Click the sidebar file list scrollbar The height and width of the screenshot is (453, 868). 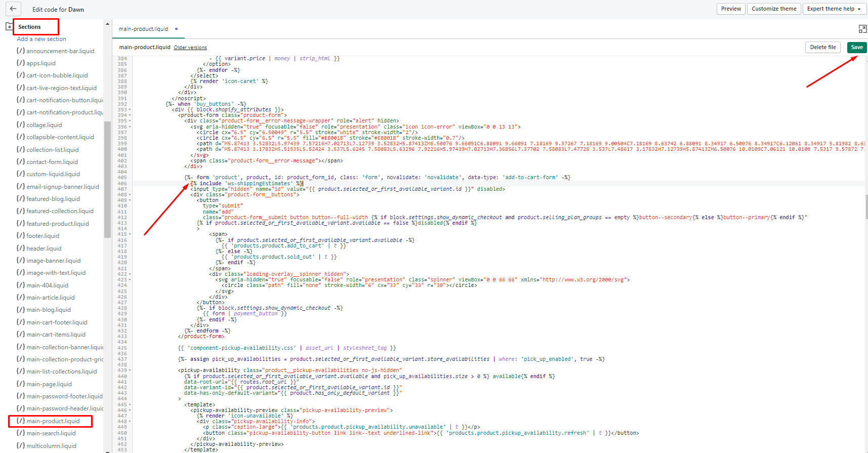tap(107, 180)
